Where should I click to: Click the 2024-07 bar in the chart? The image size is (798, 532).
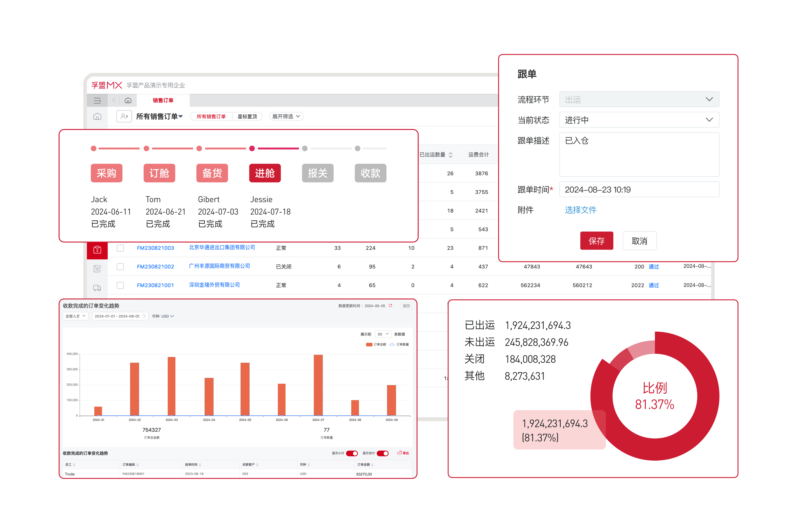[x=318, y=385]
